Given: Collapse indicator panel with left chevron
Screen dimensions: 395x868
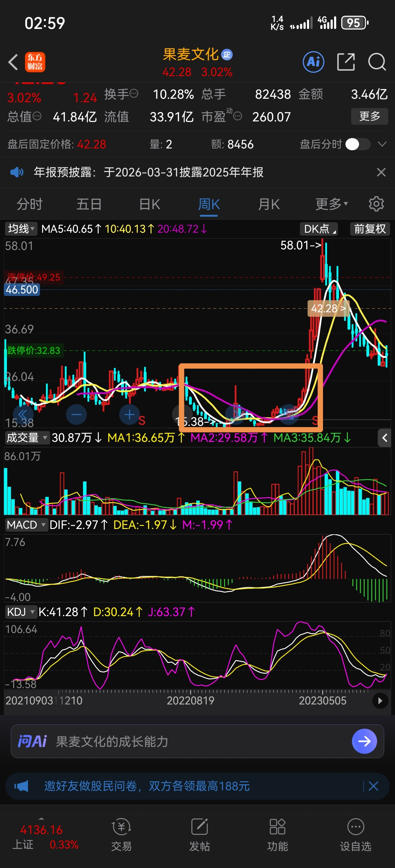Looking at the screenshot, I should pos(385,438).
